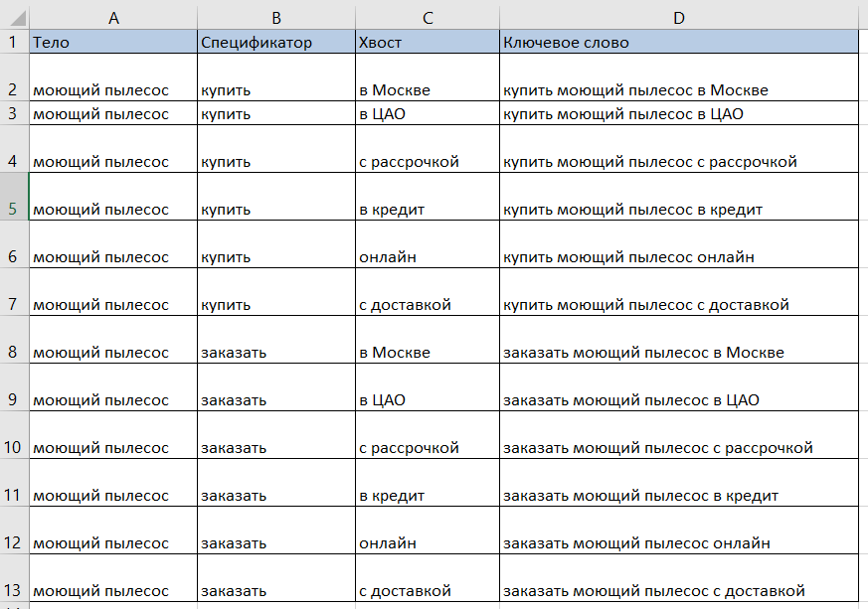Select cell 'купить моющий пылесос онлайн'
This screenshot has width=868, height=609.
pos(679,244)
